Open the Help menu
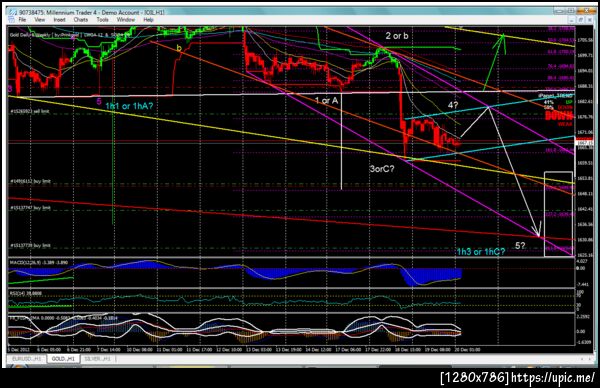 point(148,20)
